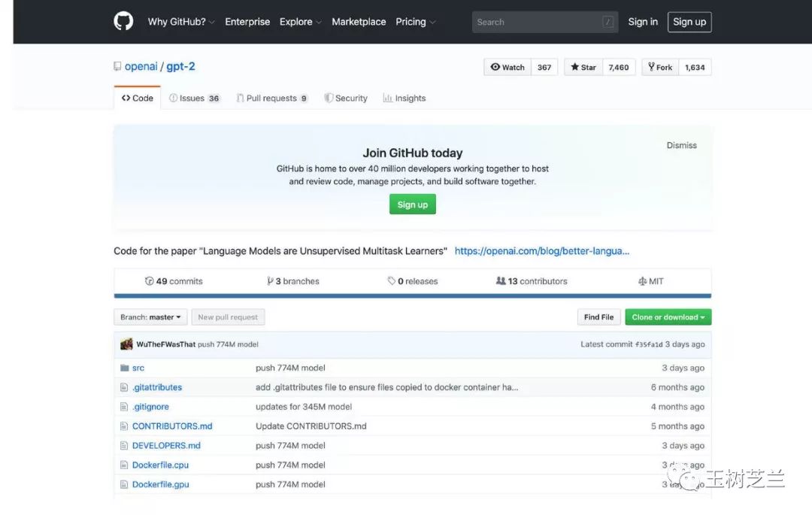Open the Clone or download dropdown
812x515 pixels.
coord(668,317)
